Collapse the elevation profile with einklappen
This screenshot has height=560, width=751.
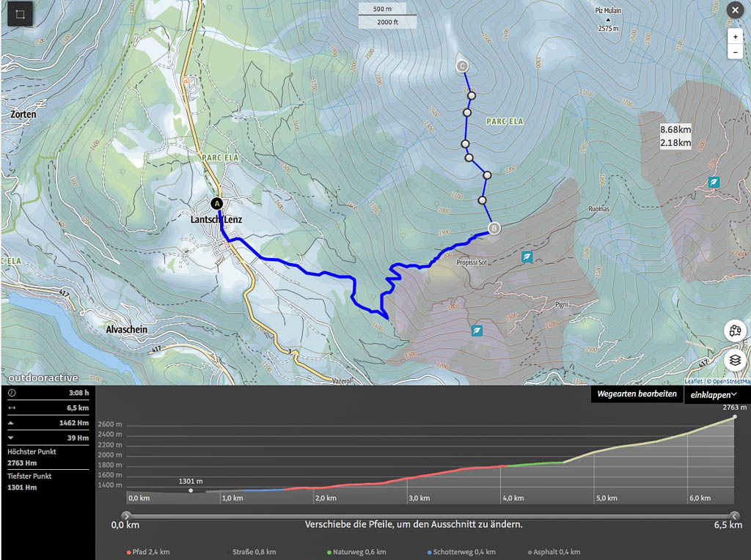click(x=714, y=394)
